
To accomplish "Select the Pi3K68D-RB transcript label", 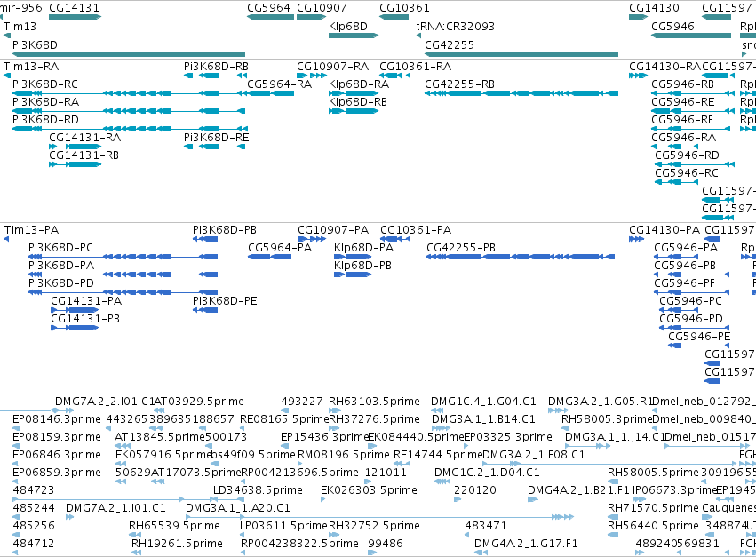I will click(217, 67).
